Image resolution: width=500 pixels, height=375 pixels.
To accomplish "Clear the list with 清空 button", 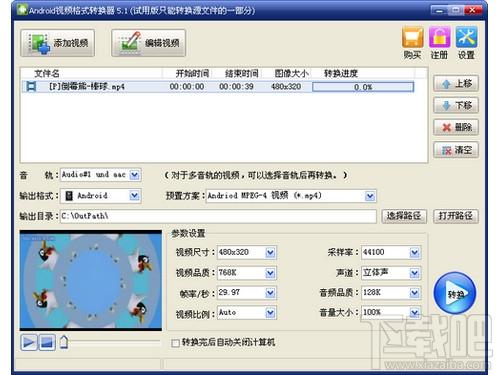I will click(x=456, y=150).
